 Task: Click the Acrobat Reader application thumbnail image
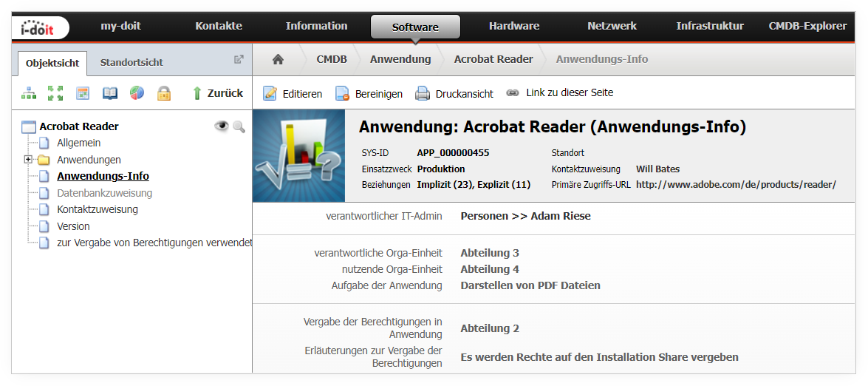299,155
